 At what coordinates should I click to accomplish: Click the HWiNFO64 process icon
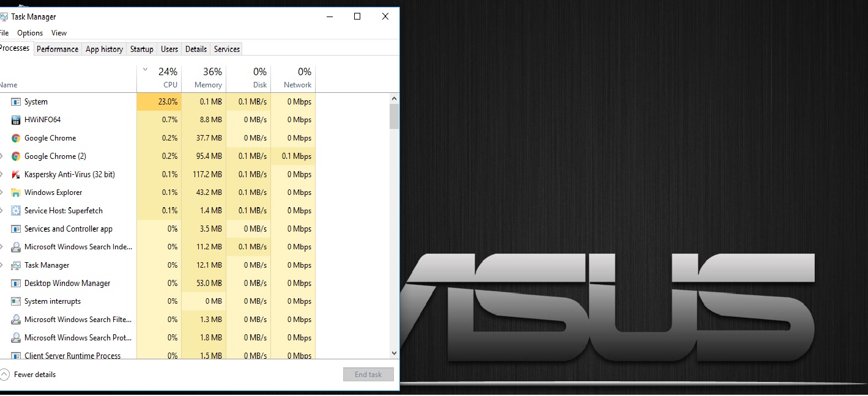16,120
